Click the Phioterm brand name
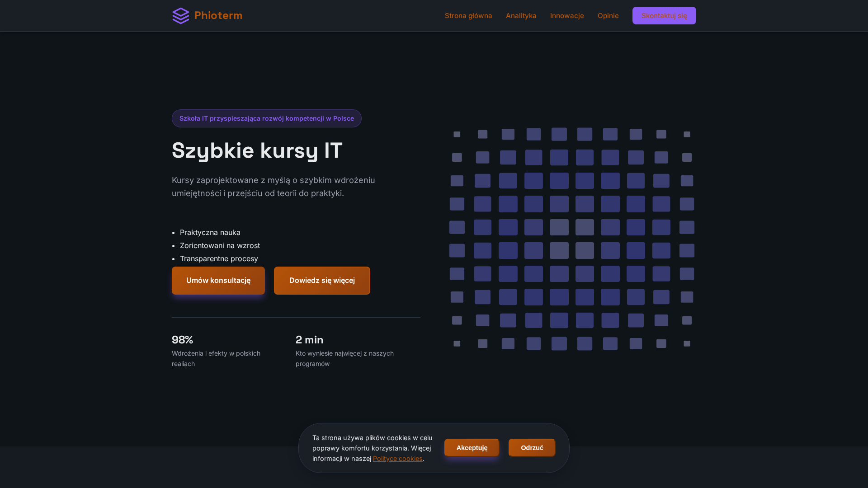 218,15
